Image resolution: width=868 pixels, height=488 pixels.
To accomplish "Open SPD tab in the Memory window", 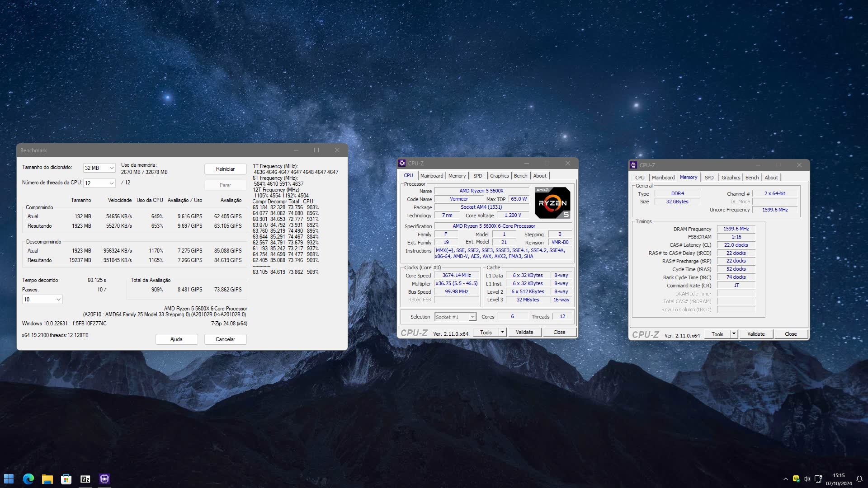I will (709, 178).
